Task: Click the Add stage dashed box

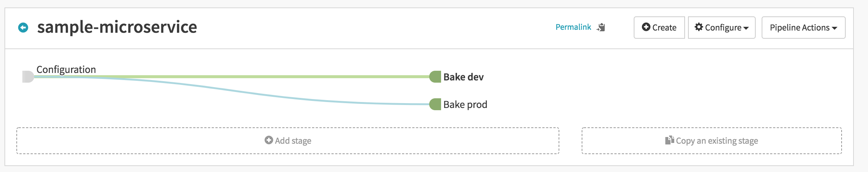Action: (x=288, y=141)
